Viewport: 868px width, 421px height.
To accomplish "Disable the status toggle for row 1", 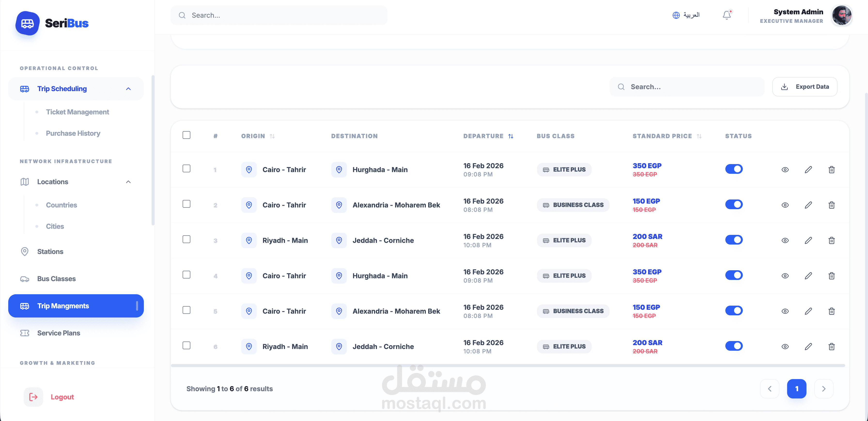I will pyautogui.click(x=734, y=169).
